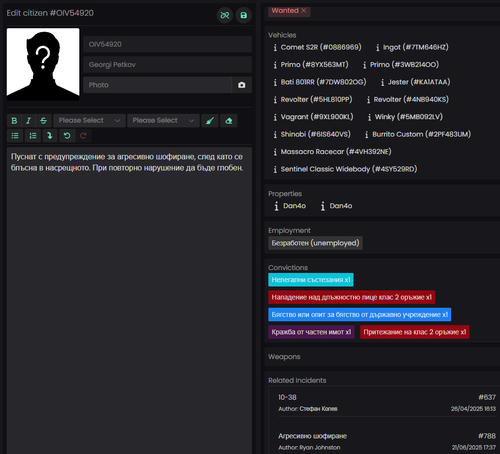
Task: Click the Нападение над длъжностно лице conviction
Action: tap(351, 297)
